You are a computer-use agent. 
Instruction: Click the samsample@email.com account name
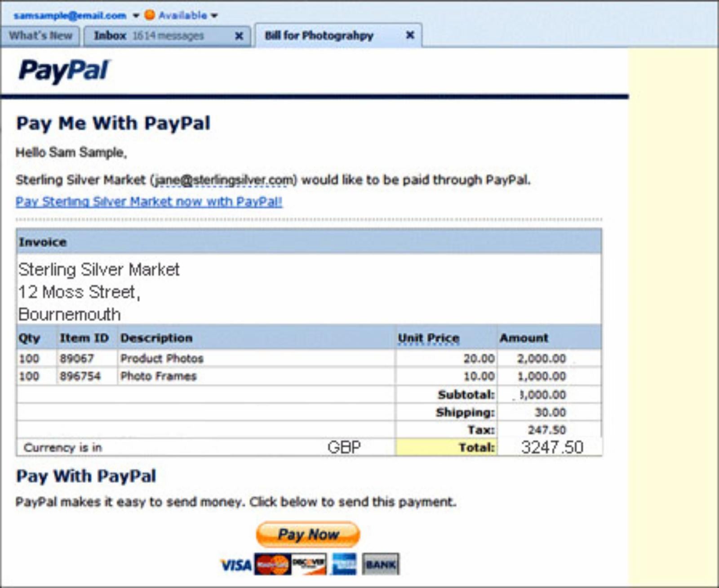(x=70, y=15)
